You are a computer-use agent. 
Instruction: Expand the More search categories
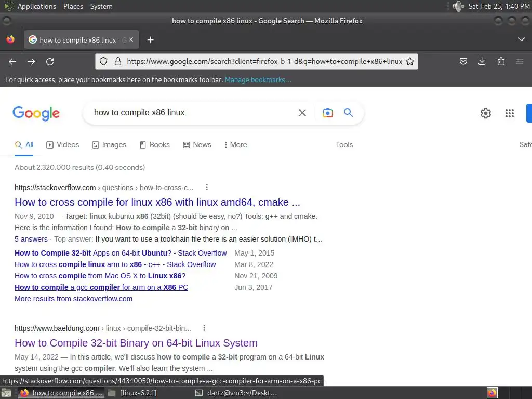235,145
